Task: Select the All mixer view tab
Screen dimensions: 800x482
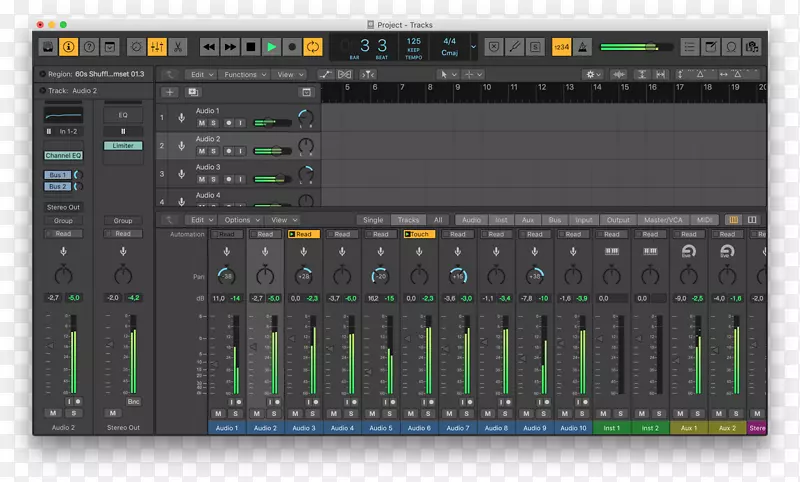Action: pyautogui.click(x=437, y=220)
